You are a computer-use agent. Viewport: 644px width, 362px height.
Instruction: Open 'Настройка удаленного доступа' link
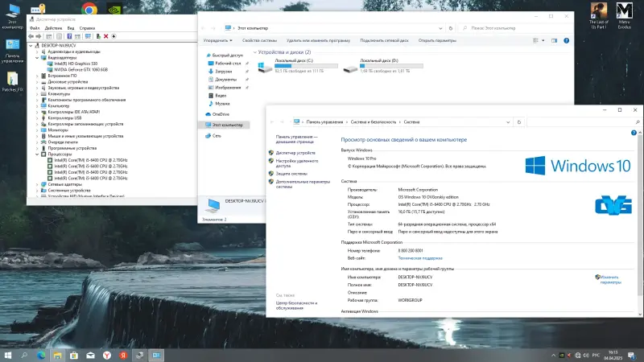297,163
